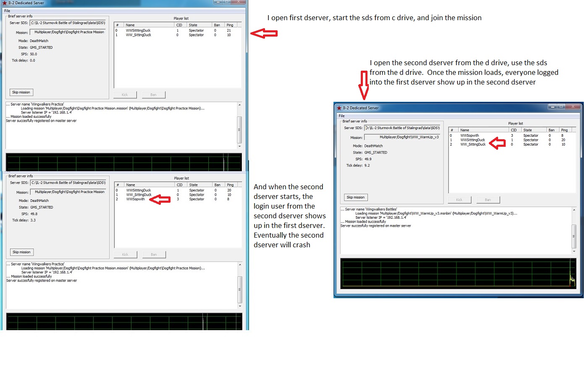
Task: Click the Tick delay value 3.3 in lower-left window
Action: pos(33,220)
